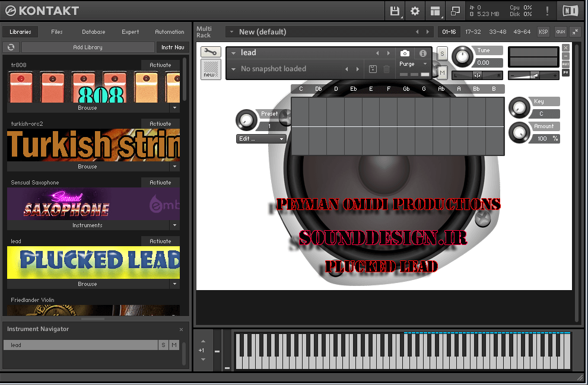
Task: Click the Tune knob
Action: (462, 57)
